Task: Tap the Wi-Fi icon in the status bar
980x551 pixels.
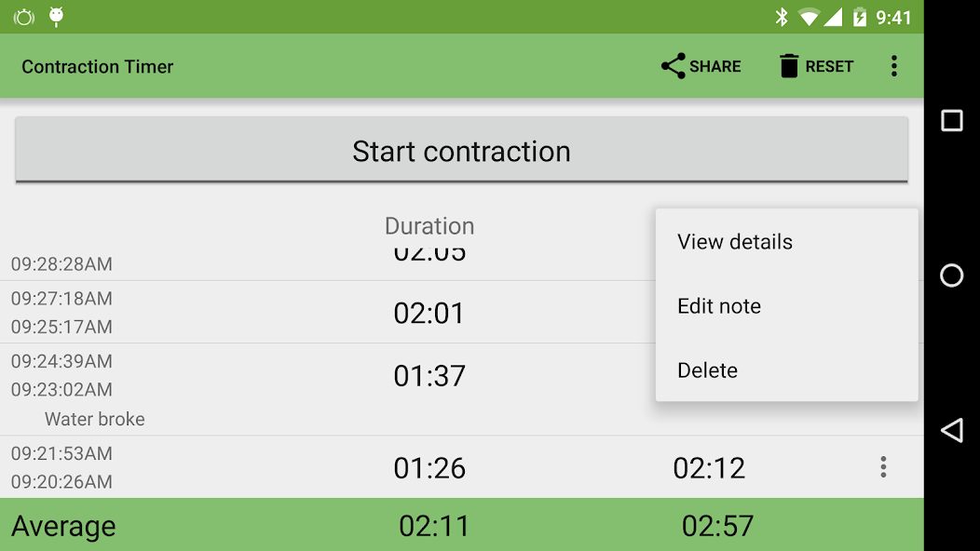Action: point(810,15)
